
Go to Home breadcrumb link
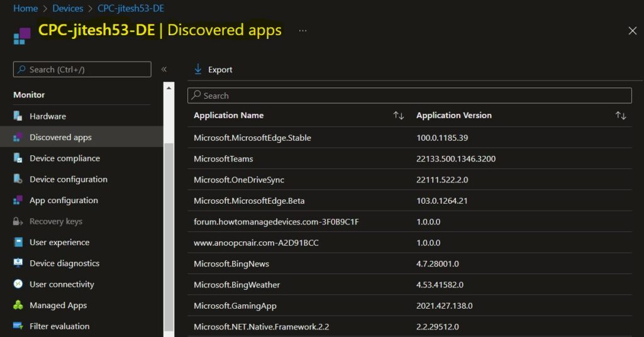25,8
